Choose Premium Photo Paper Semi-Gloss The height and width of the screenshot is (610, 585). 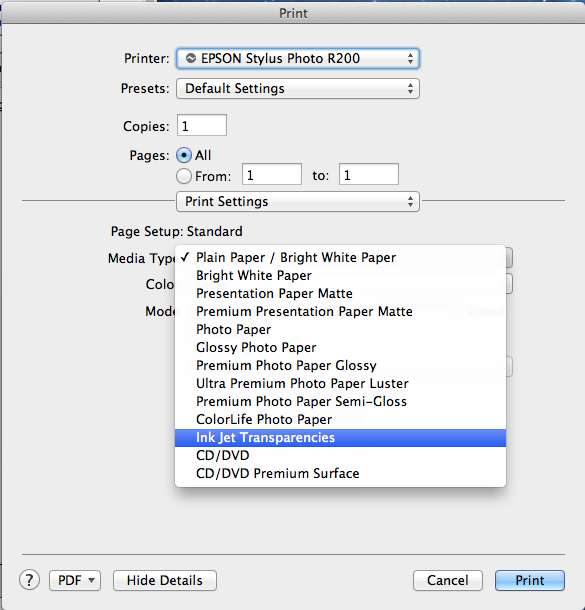[x=340, y=401]
